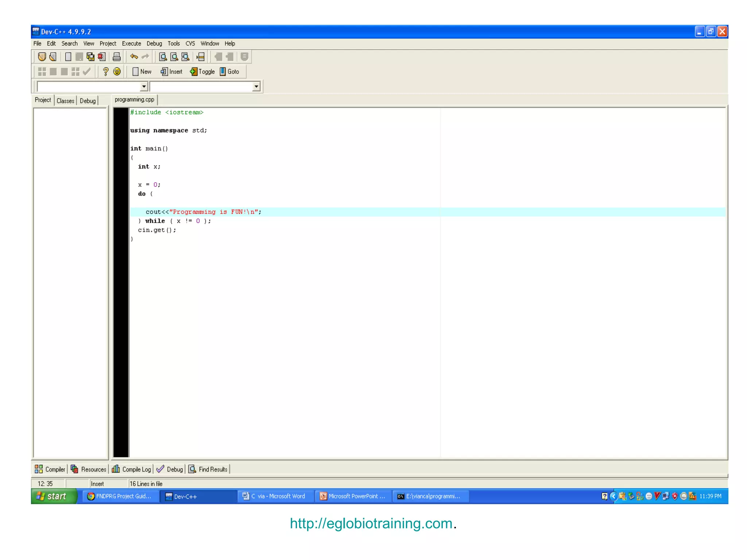Image resolution: width=747 pixels, height=560 pixels.
Task: Switch to the Classes tab
Action: [x=65, y=101]
